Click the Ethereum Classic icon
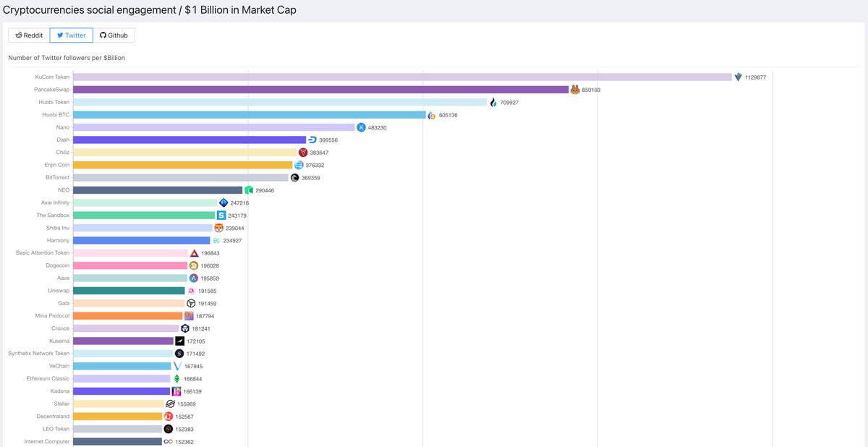The image size is (868, 447). [x=176, y=379]
